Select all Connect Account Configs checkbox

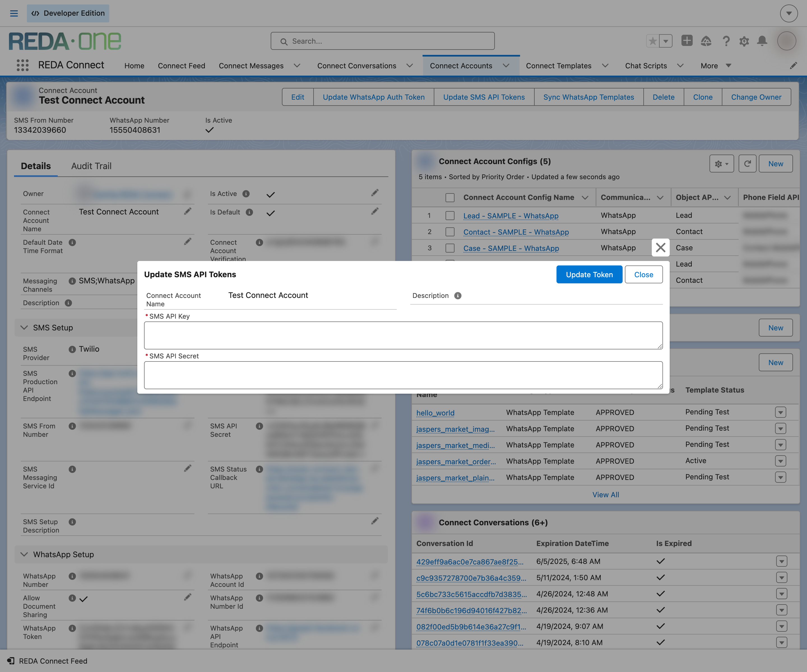450,198
